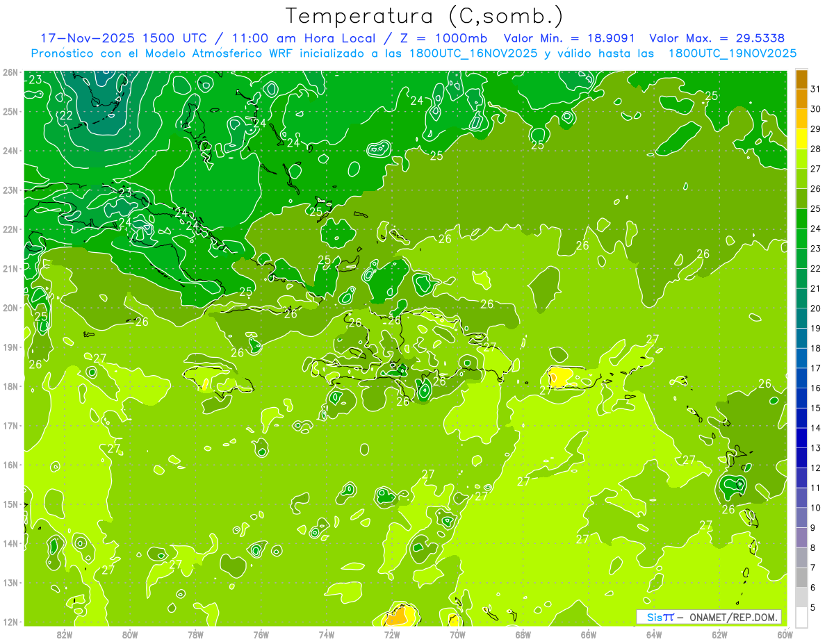This screenshot has width=834, height=644.
Task: Select the 22N latitude axis label
Action: click(10, 229)
